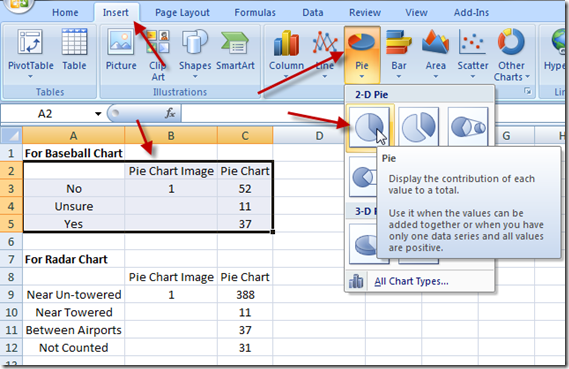The height and width of the screenshot is (369, 569).
Task: Select row 10 header
Action: (x=11, y=312)
